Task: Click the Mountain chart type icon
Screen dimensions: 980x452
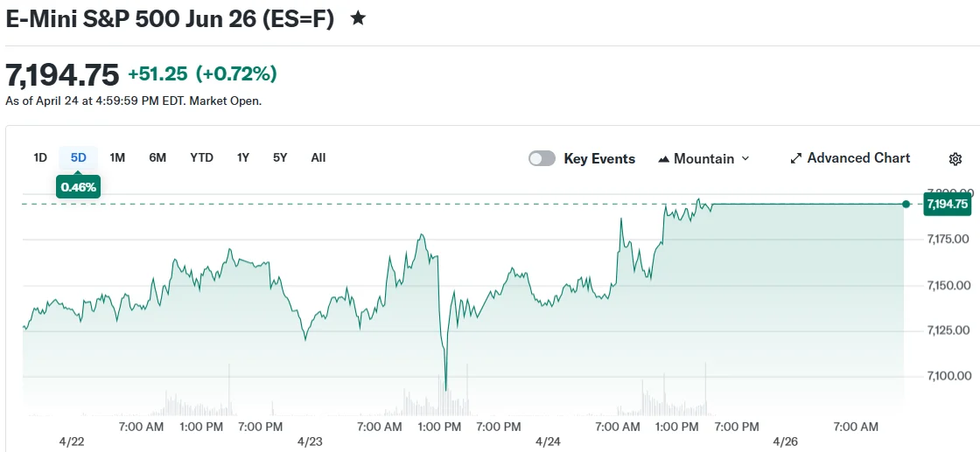Action: (664, 159)
